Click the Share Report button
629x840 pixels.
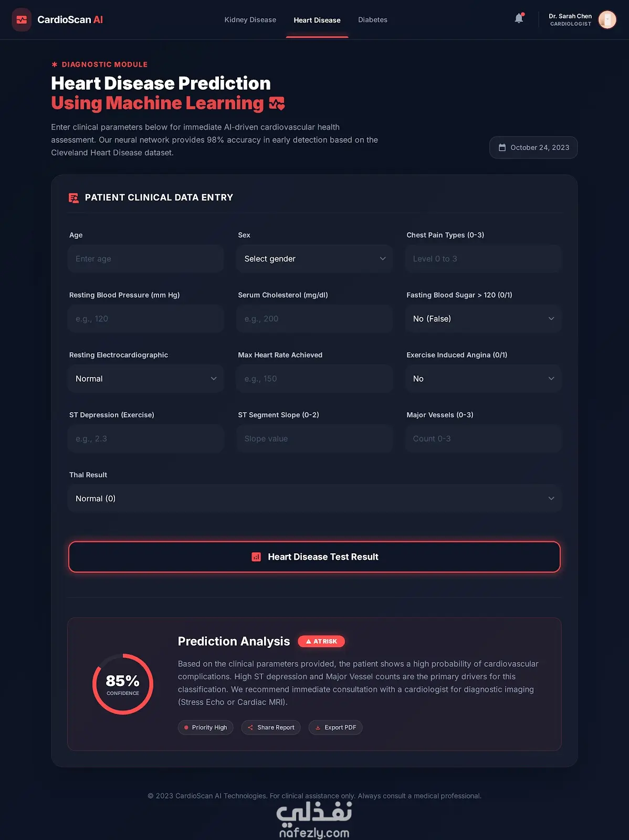[271, 728]
